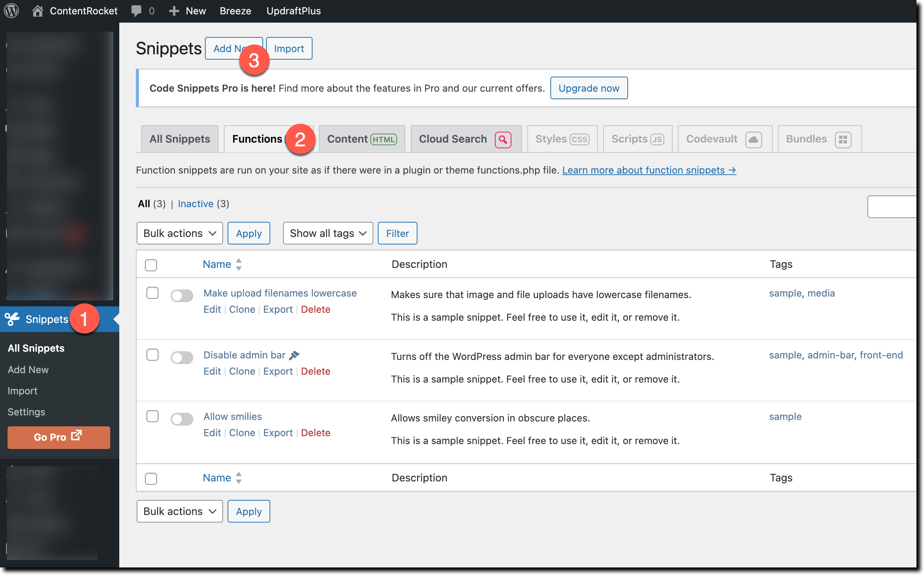The width and height of the screenshot is (924, 575).
Task: Open Breeze in the admin bar
Action: (x=235, y=11)
